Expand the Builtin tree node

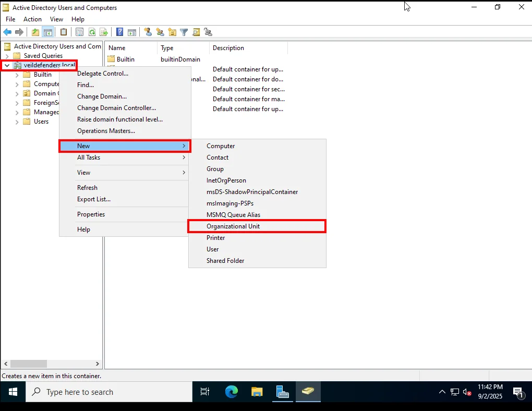[17, 75]
